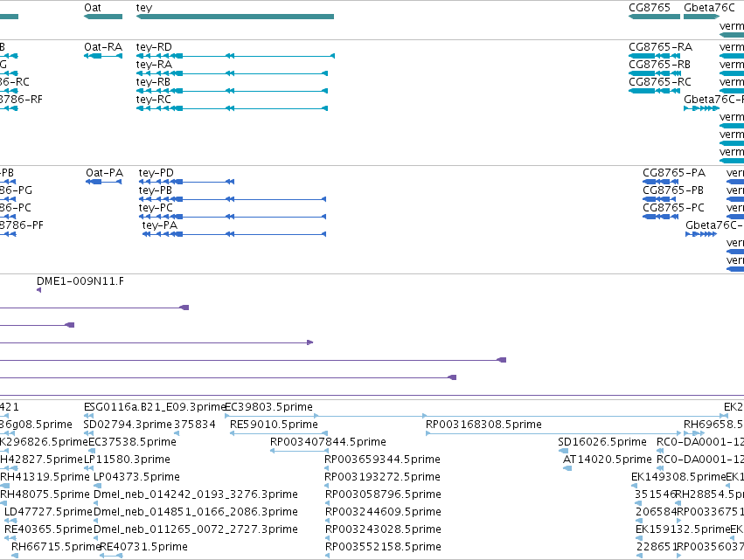Select the EC37538.5prime EST label
The height and width of the screenshot is (560, 744).
click(x=132, y=442)
